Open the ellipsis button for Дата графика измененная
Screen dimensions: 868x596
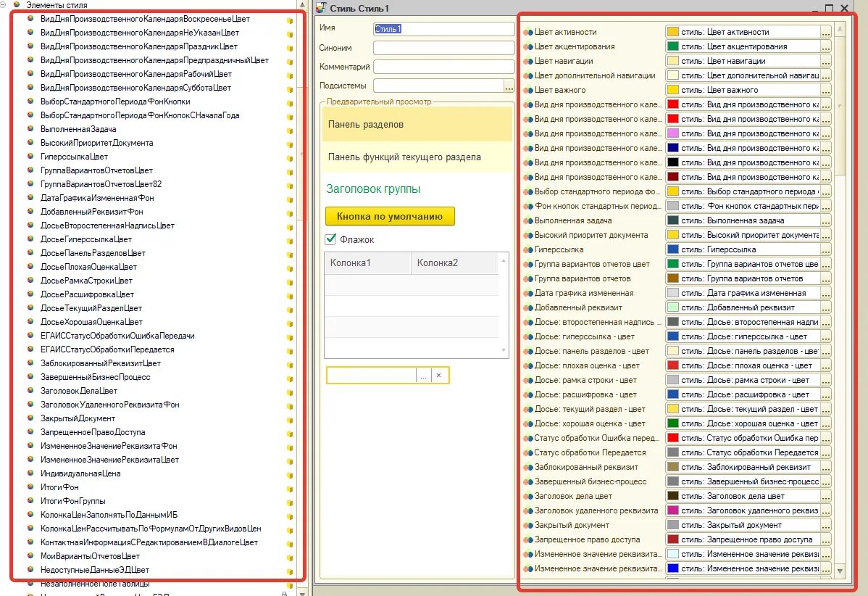[x=825, y=293]
